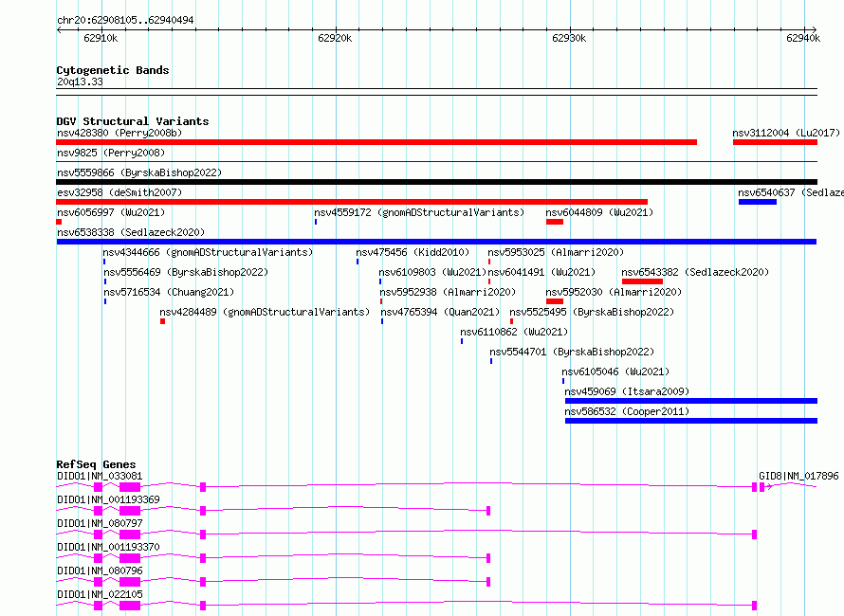Click the chr20:62908105..62940494 coordinates
This screenshot has width=844, height=616.
(x=125, y=20)
